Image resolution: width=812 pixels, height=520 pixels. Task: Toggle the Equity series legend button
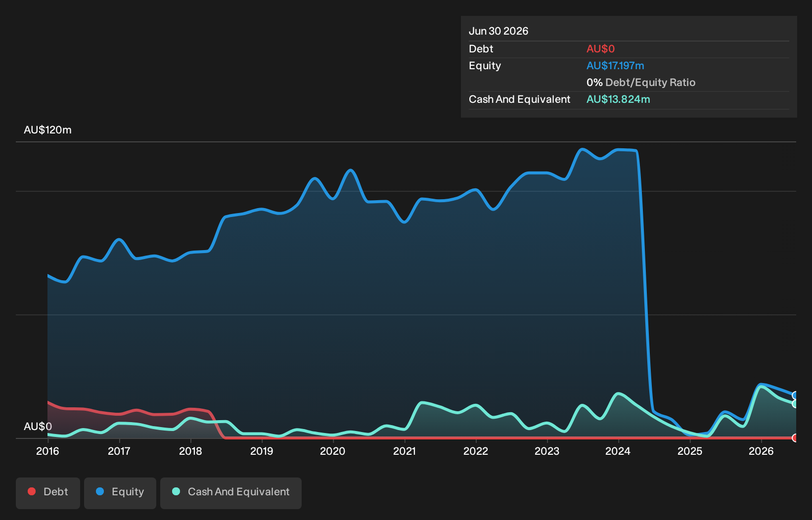[120, 493]
